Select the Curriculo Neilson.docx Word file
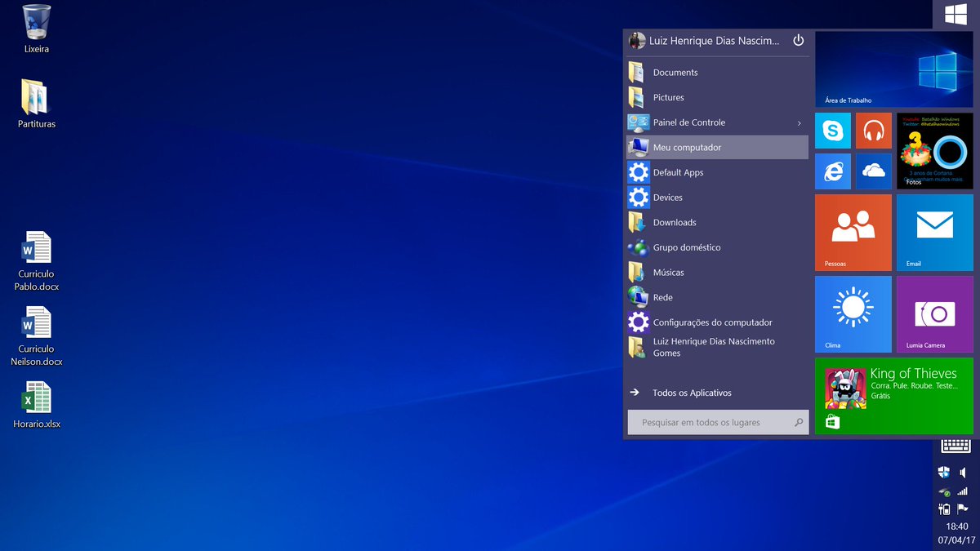980x551 pixels. [37, 335]
